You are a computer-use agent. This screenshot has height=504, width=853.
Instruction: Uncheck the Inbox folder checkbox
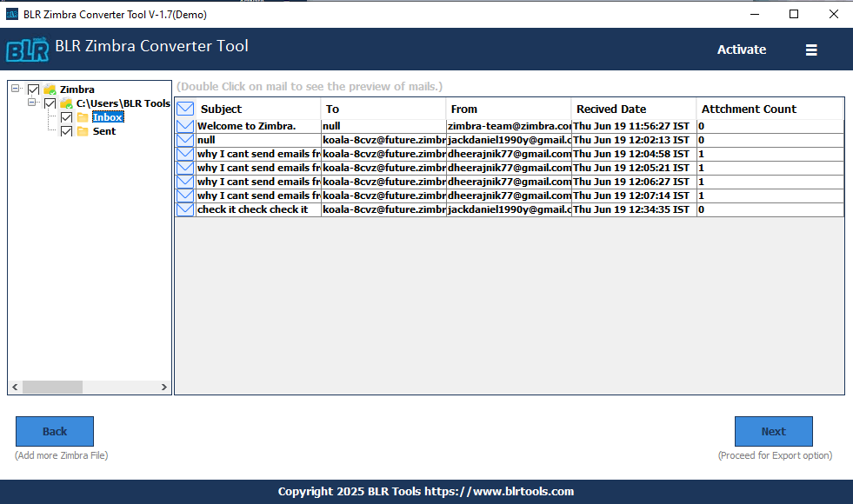pyautogui.click(x=66, y=116)
